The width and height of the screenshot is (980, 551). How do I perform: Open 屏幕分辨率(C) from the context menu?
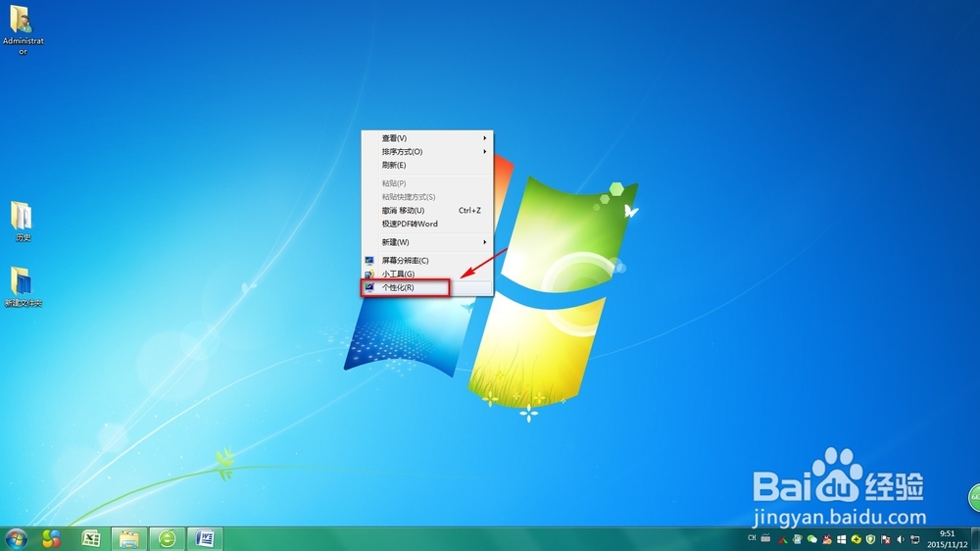(427, 260)
